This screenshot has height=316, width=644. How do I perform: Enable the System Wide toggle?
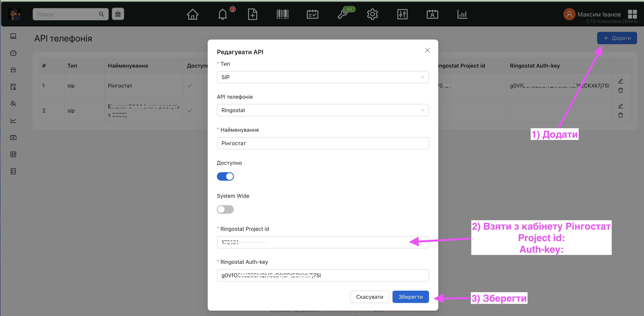225,209
